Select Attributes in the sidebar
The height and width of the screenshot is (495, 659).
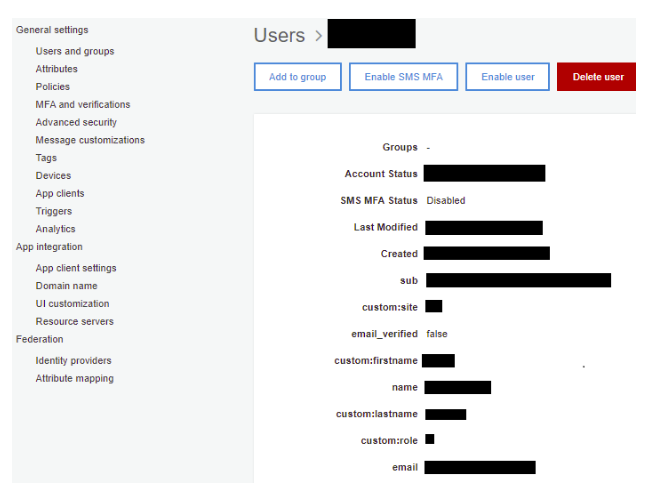click(56, 69)
